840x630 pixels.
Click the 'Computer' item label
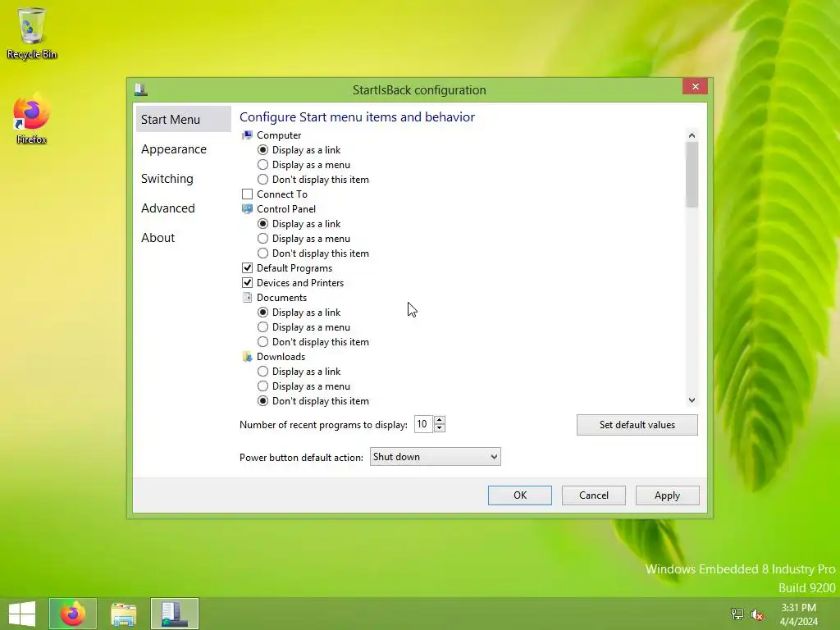[279, 135]
